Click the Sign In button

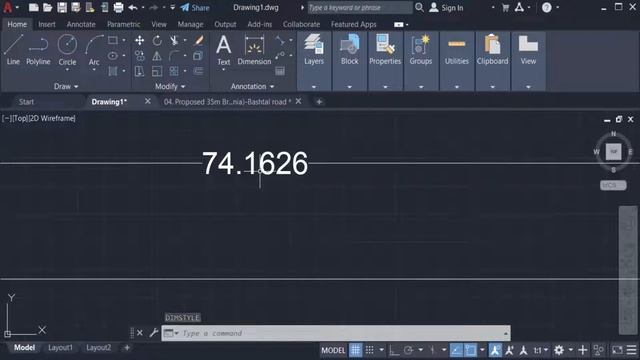pos(447,7)
